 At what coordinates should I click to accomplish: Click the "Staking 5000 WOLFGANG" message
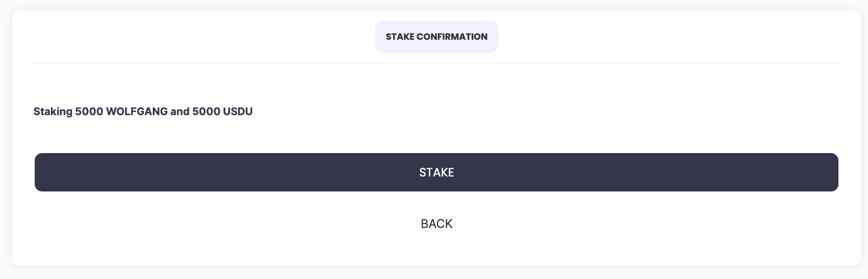tap(143, 111)
